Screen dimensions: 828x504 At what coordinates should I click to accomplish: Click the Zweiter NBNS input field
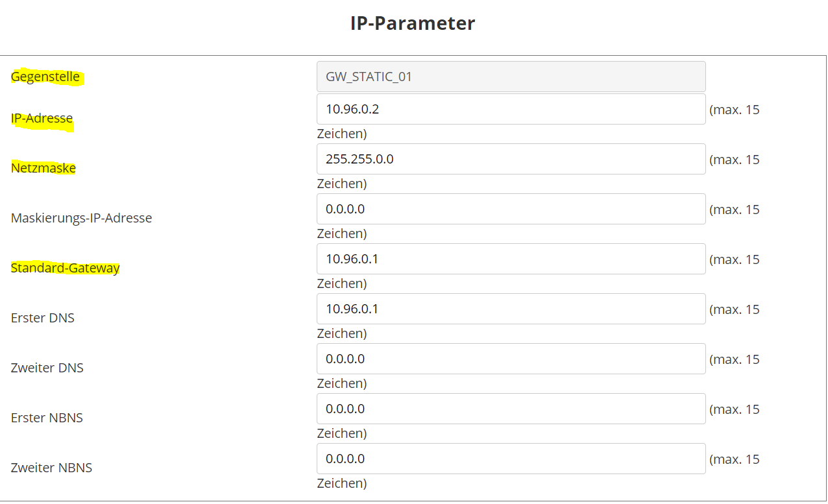511,459
